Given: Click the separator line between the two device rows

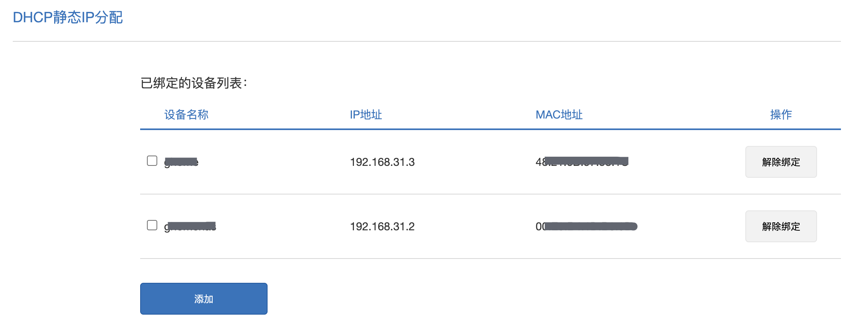Looking at the screenshot, I should pyautogui.click(x=490, y=194).
